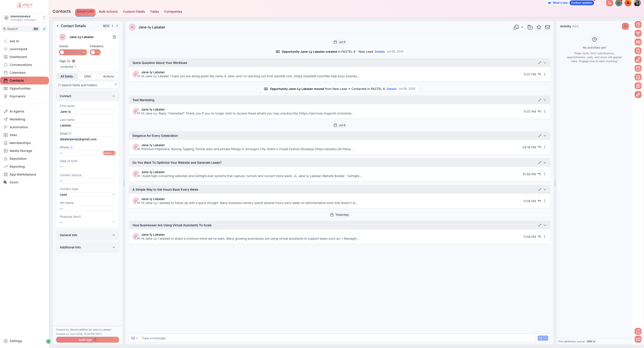This screenshot has height=348, width=644.
Task: Click the Type a message field
Action: click(x=338, y=338)
